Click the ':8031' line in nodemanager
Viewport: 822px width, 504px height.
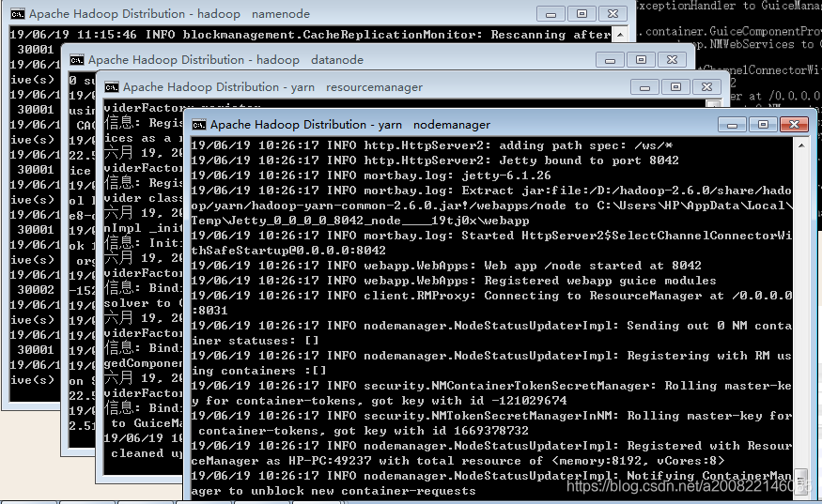tap(209, 311)
